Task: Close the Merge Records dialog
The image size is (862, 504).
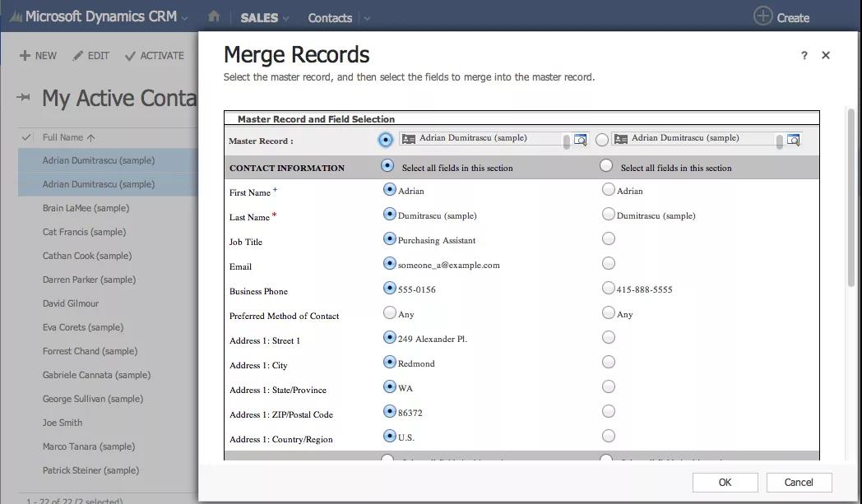Action: click(x=826, y=55)
